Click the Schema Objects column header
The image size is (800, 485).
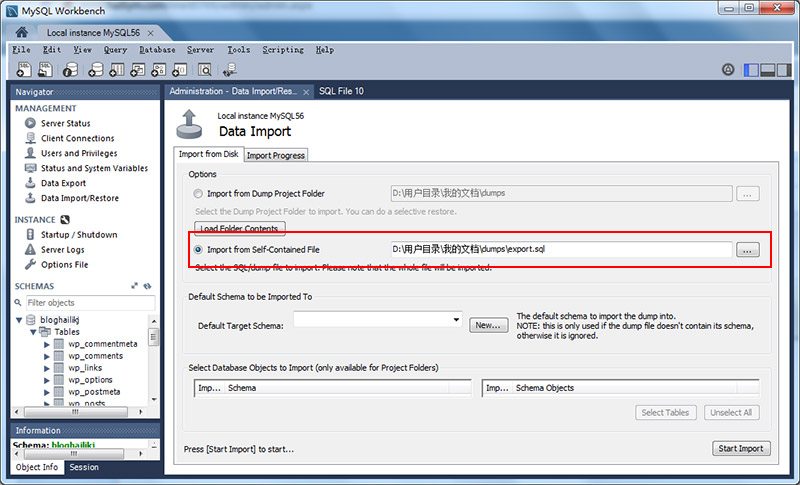tap(625, 388)
